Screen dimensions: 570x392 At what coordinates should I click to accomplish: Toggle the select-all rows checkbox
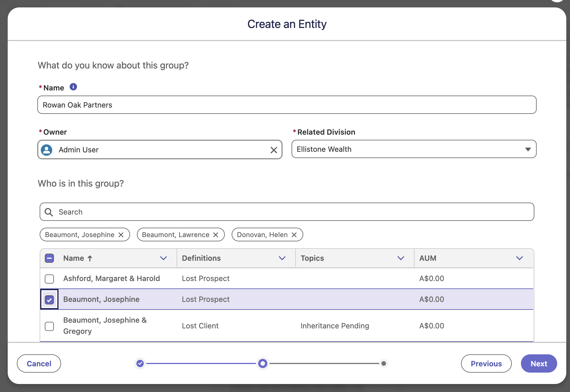pos(49,258)
